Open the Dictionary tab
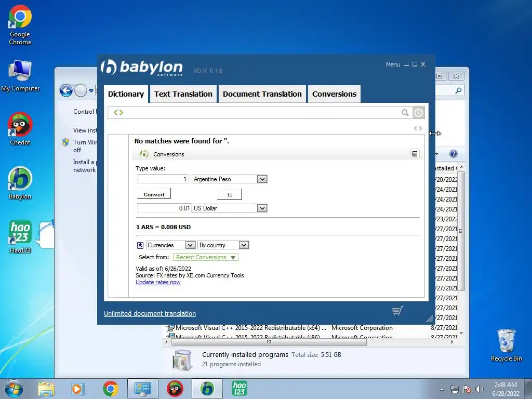This screenshot has height=399, width=532. tap(126, 94)
